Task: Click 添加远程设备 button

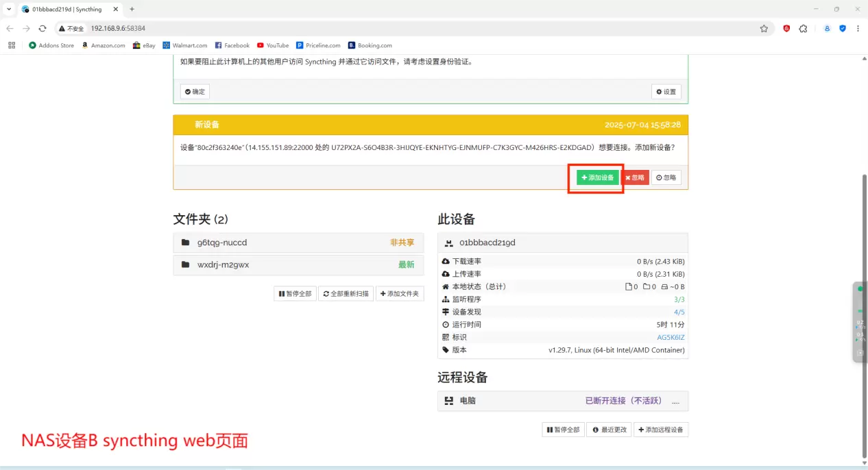Action: [660, 430]
